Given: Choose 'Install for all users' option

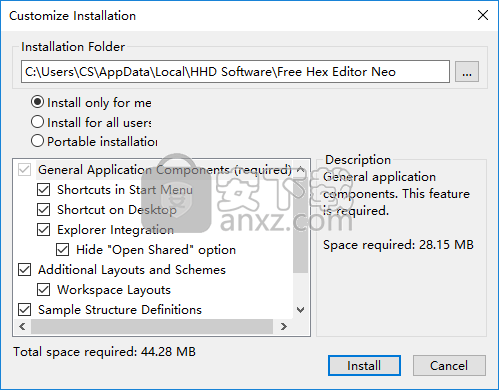Looking at the screenshot, I should coord(37,122).
